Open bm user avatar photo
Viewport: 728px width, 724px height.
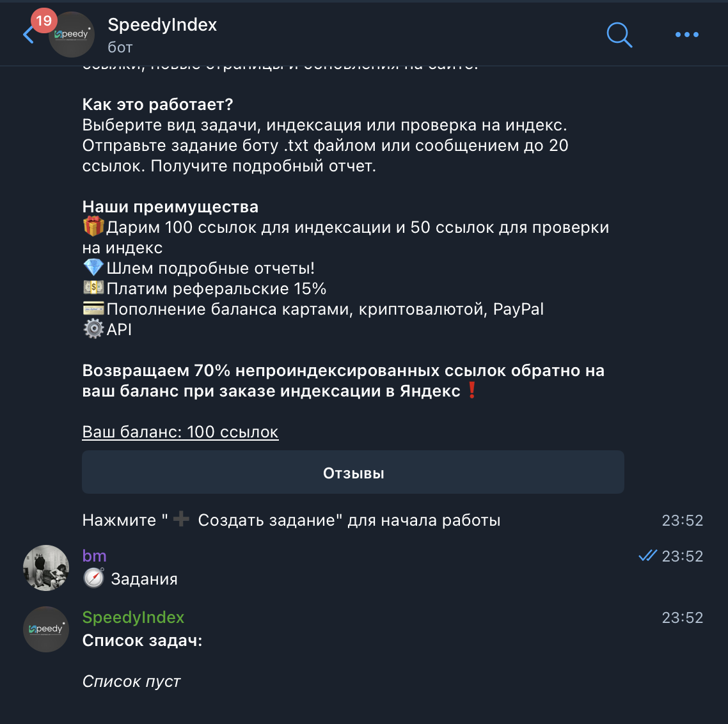(x=46, y=567)
